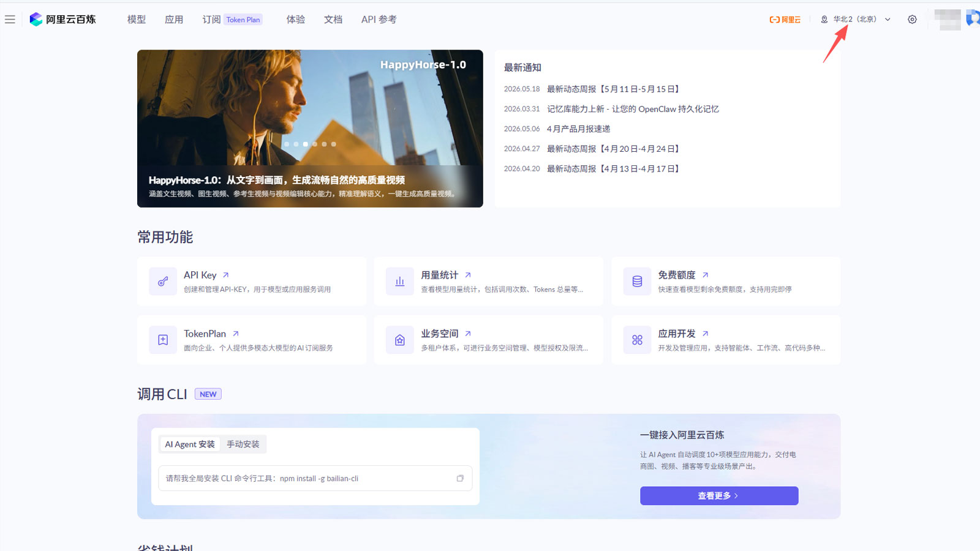Open the API 参考 menu

(x=379, y=20)
